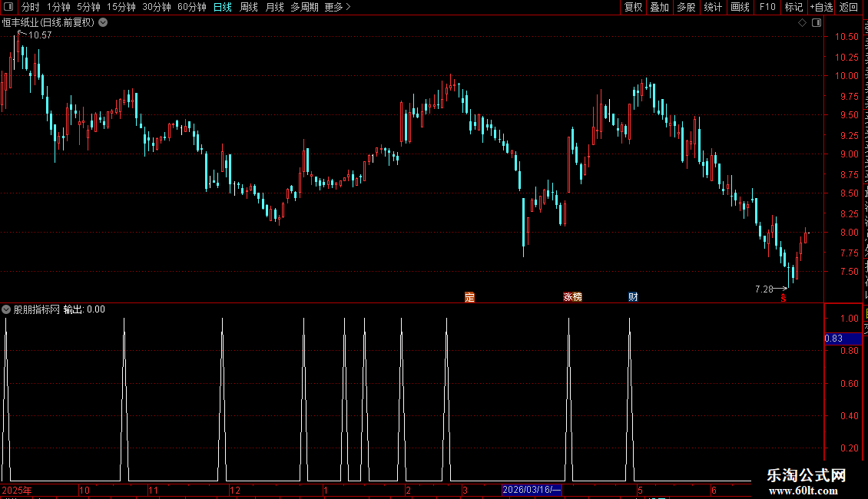Add stock with +自选 button

coord(821,7)
